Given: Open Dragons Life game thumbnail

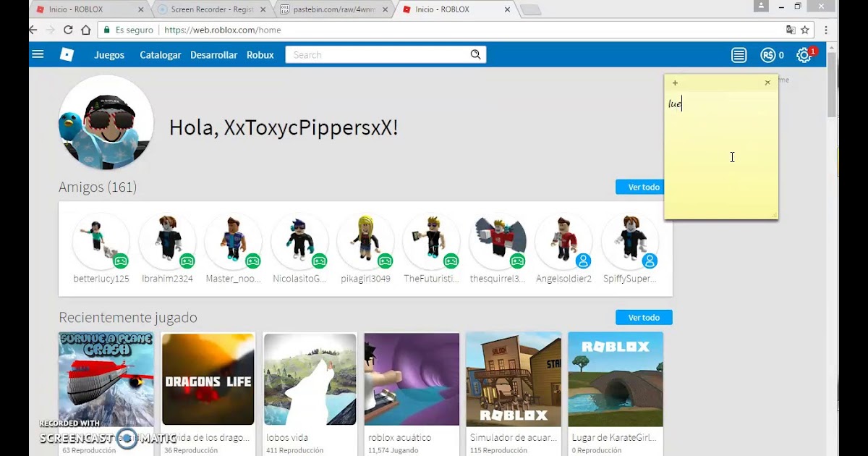Looking at the screenshot, I should 208,379.
